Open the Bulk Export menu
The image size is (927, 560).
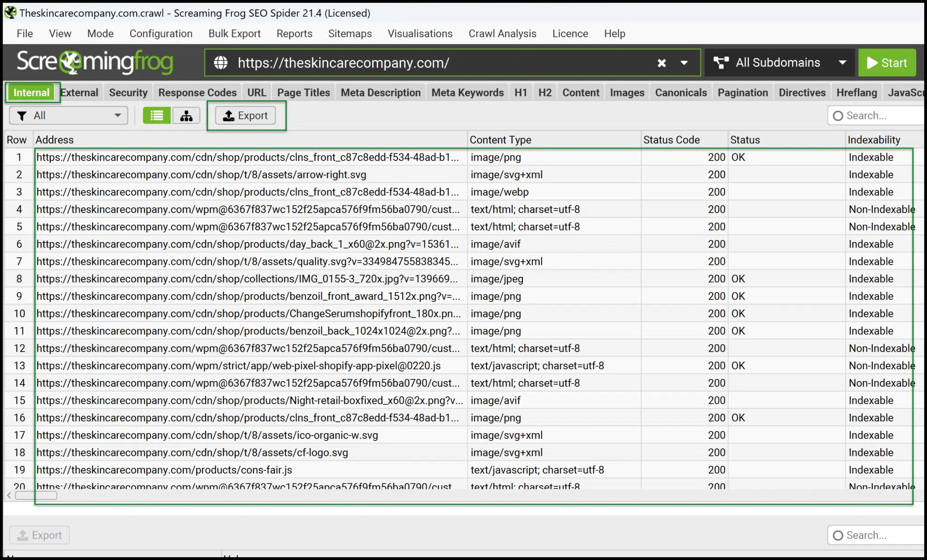point(234,34)
